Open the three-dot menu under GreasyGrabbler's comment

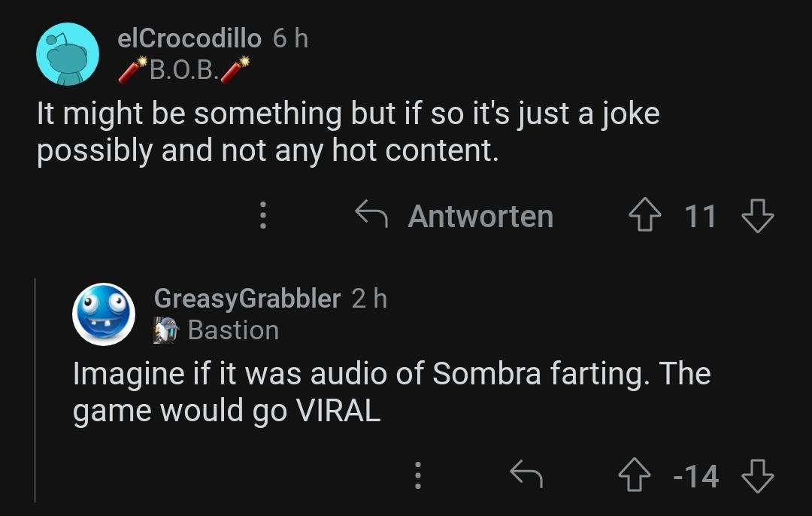[417, 475]
